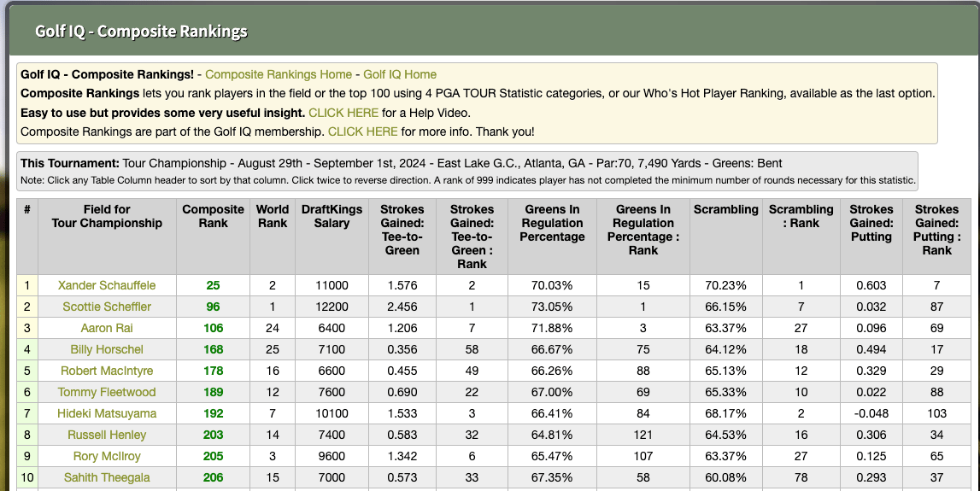Select greens in regulation rank 121
The image size is (980, 491).
(x=643, y=435)
